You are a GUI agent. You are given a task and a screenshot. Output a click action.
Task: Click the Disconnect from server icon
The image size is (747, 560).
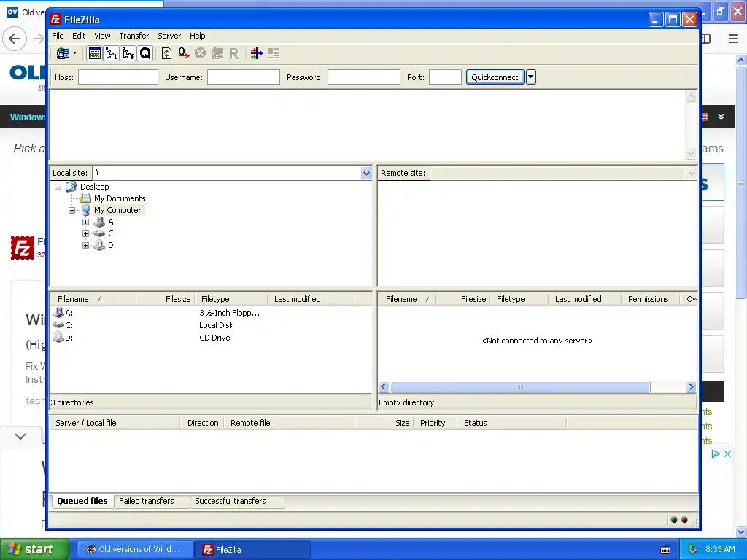coord(217,53)
